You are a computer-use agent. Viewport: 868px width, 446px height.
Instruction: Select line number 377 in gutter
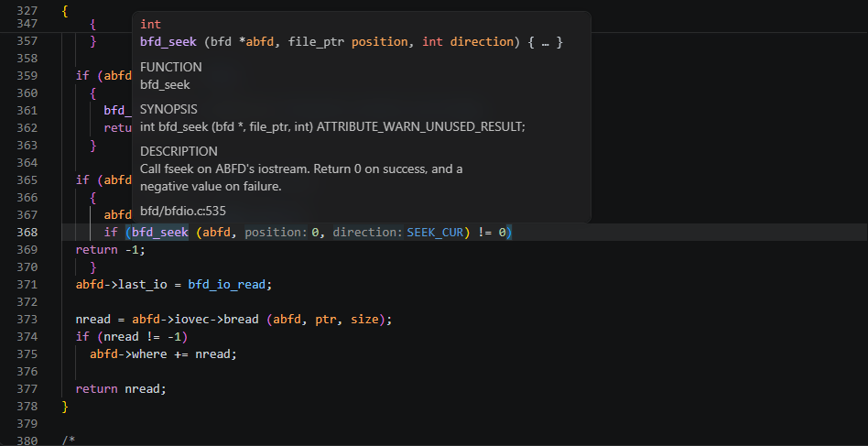click(x=27, y=389)
